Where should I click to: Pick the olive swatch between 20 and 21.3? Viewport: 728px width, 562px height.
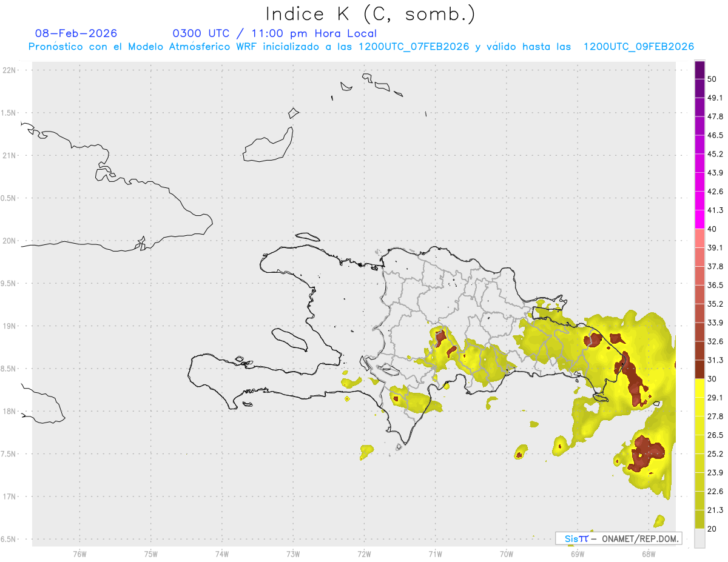699,520
